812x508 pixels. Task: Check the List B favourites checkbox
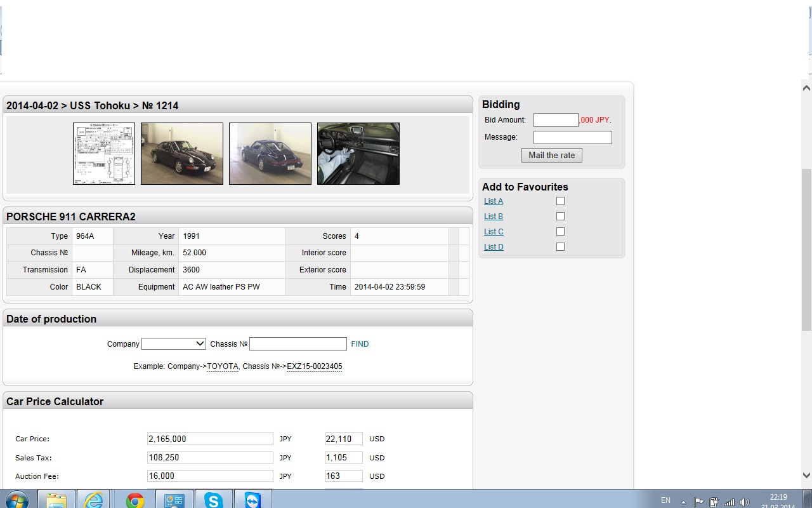(x=560, y=216)
